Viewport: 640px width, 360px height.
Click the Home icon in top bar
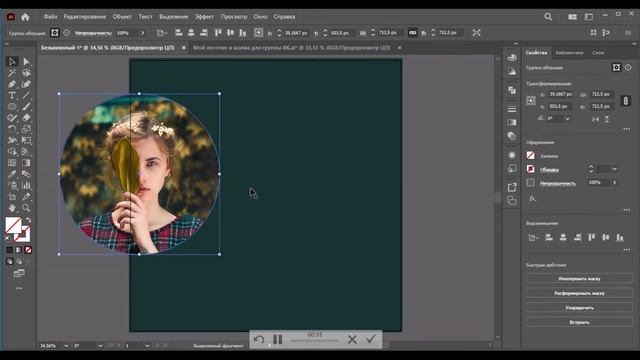click(25, 17)
